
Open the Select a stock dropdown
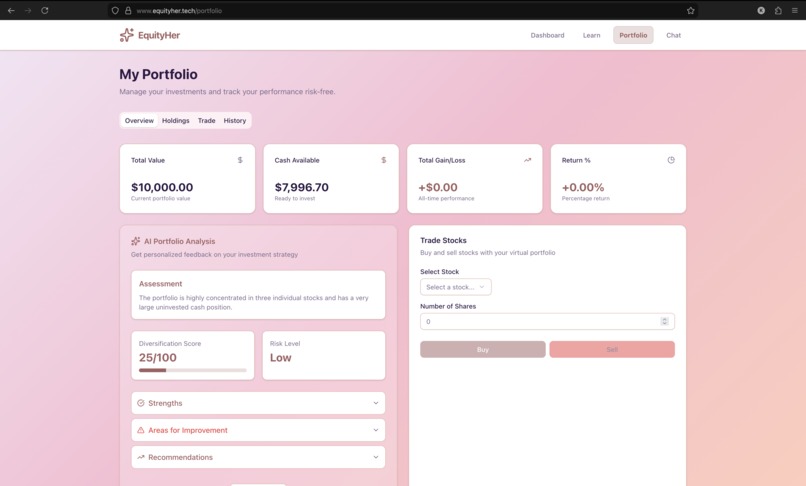tap(455, 287)
